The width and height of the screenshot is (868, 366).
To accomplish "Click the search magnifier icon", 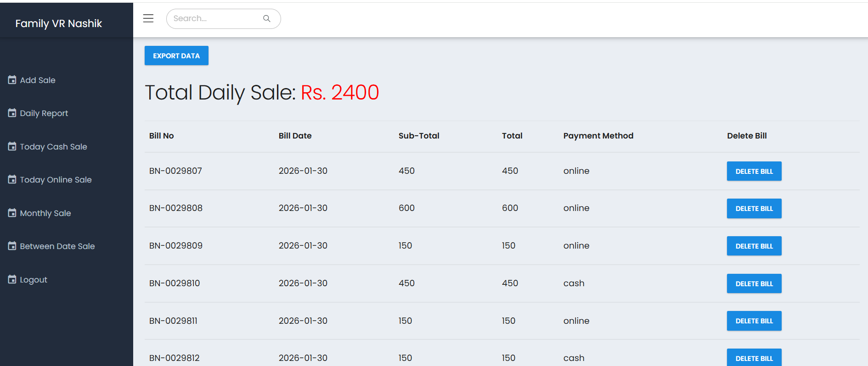I will pyautogui.click(x=266, y=18).
